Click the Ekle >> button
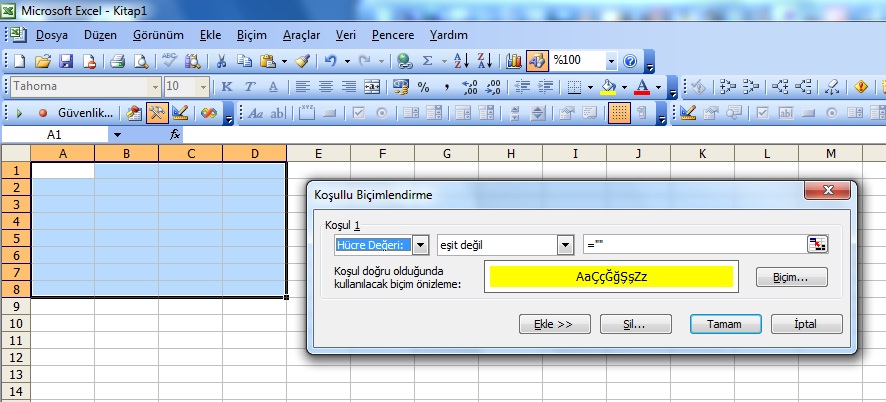Screen dimensions: 886x402 tap(554, 324)
